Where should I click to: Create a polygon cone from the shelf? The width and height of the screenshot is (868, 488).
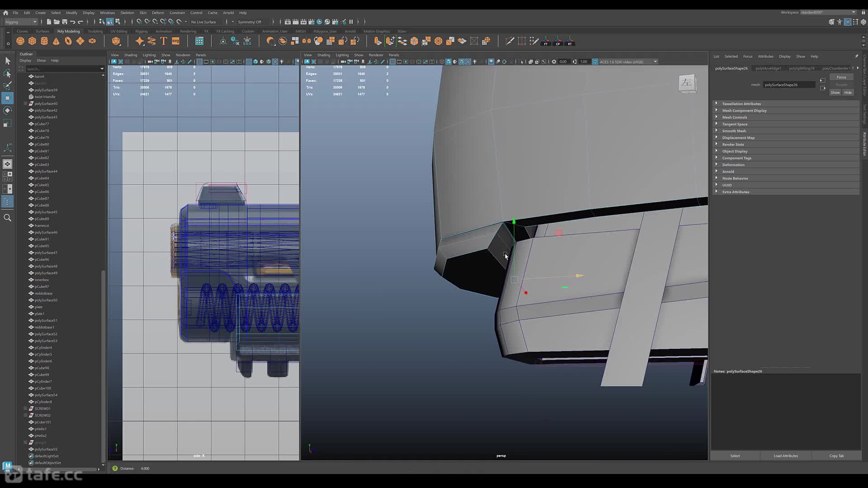(56, 41)
